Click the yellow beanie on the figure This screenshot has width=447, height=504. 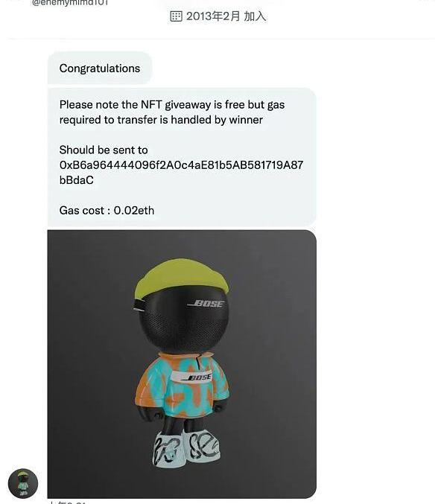[x=181, y=277]
